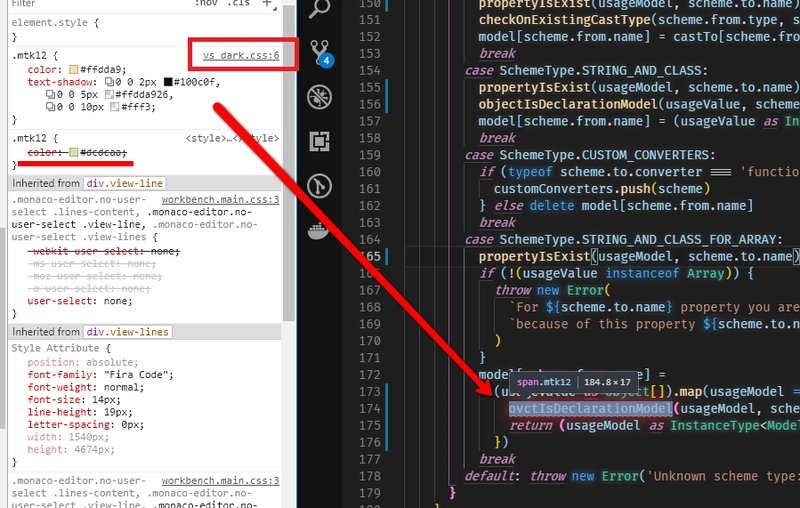Open the vs_dark.css:6 source link
800x508 pixels.
241,55
